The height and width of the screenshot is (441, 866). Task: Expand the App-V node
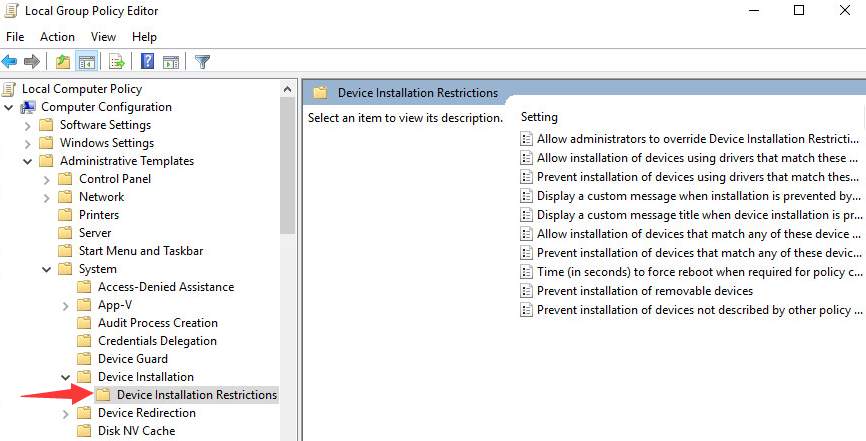point(65,306)
